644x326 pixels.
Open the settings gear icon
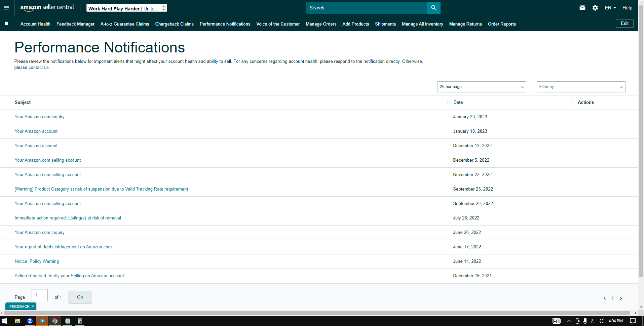click(595, 8)
